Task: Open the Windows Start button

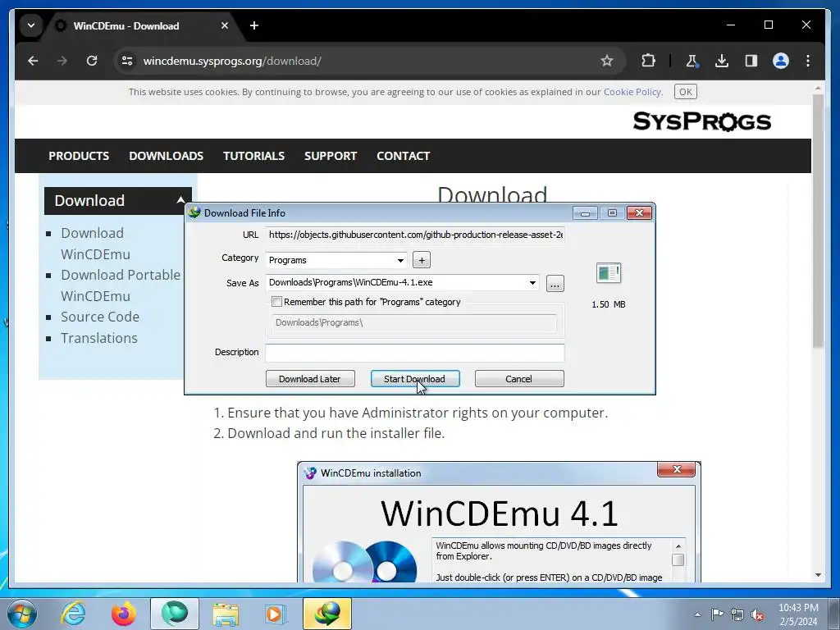Action: [22, 614]
